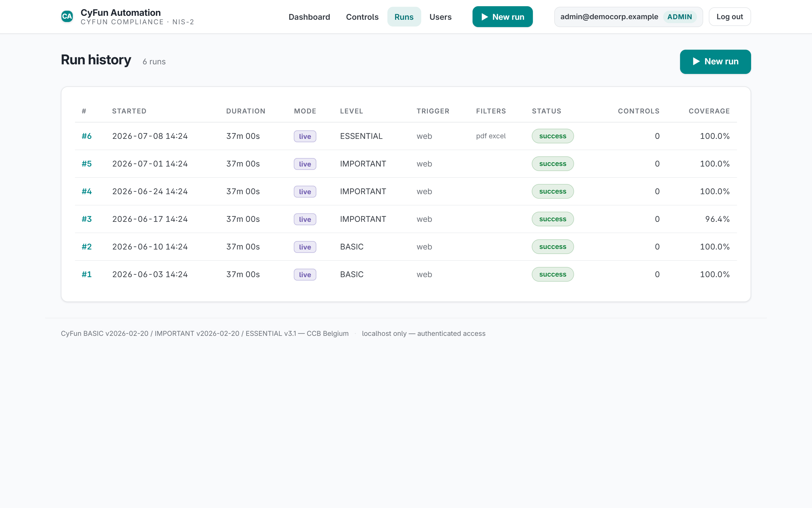Click the live badge on run 2026-06-24
Image resolution: width=812 pixels, height=508 pixels.
(x=305, y=192)
